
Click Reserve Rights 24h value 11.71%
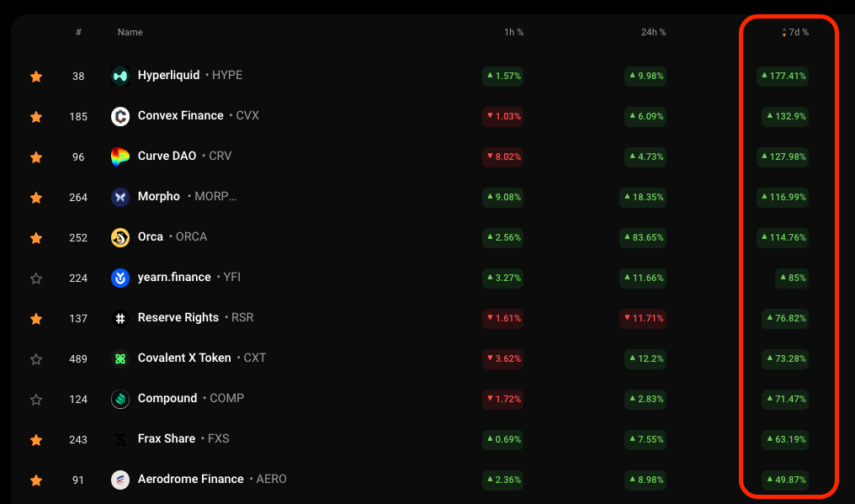[x=643, y=318]
